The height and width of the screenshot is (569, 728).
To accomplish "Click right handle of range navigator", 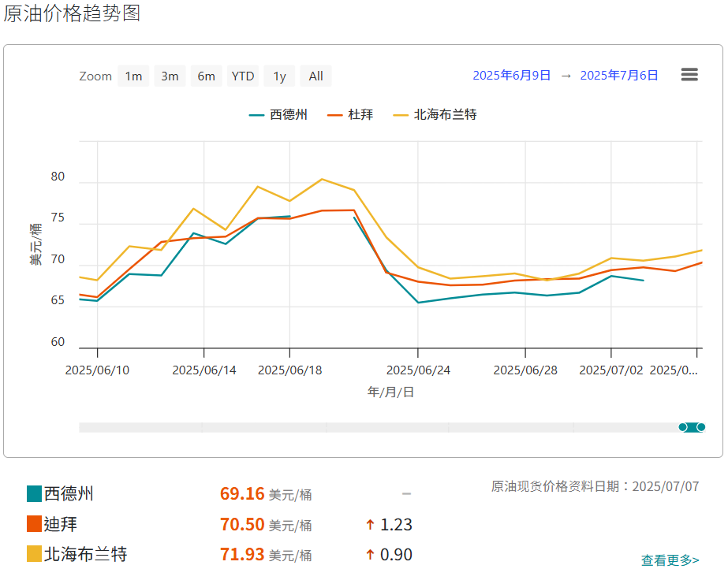I will coord(701,427).
